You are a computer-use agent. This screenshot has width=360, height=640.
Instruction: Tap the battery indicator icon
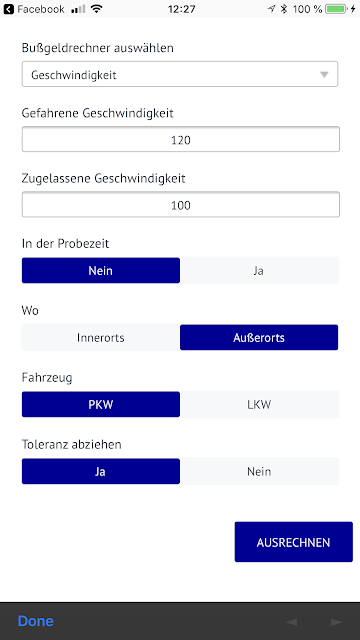click(x=336, y=9)
